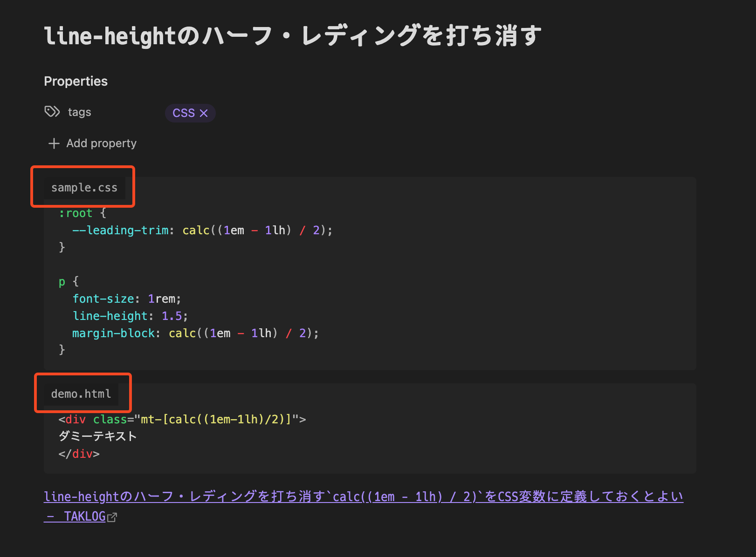Image resolution: width=756 pixels, height=557 pixels.
Task: Click the CSS tag pill
Action: pyautogui.click(x=190, y=113)
